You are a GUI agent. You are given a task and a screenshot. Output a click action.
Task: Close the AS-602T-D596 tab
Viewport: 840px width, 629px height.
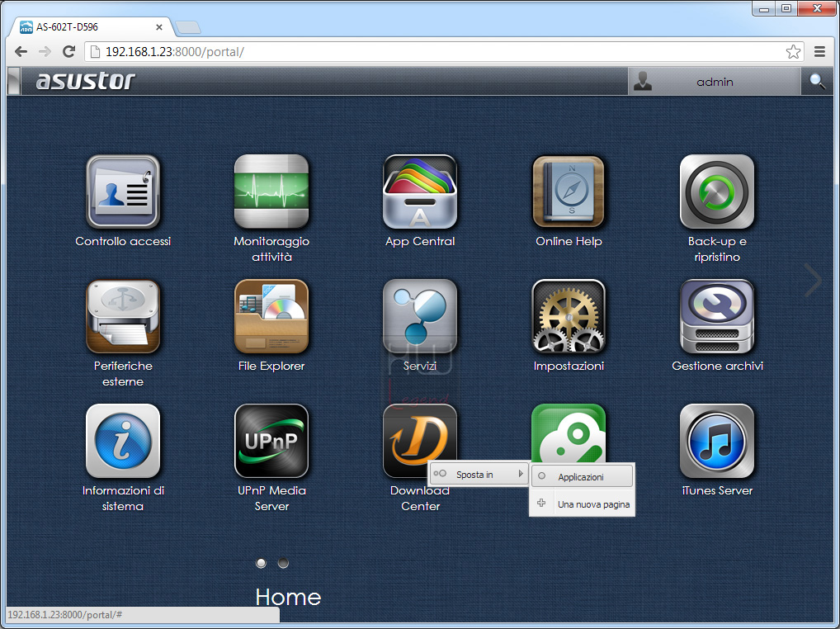tap(159, 26)
